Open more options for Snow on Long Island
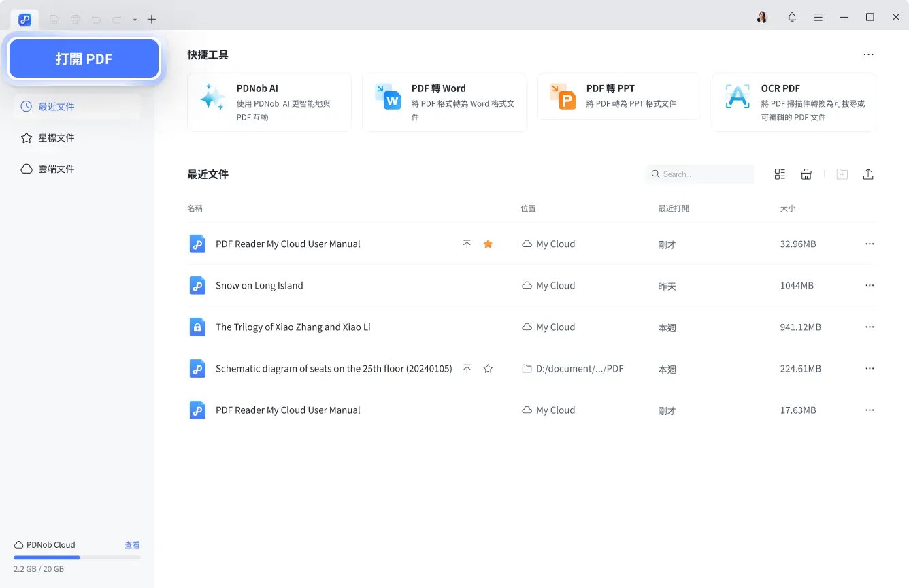 point(869,286)
